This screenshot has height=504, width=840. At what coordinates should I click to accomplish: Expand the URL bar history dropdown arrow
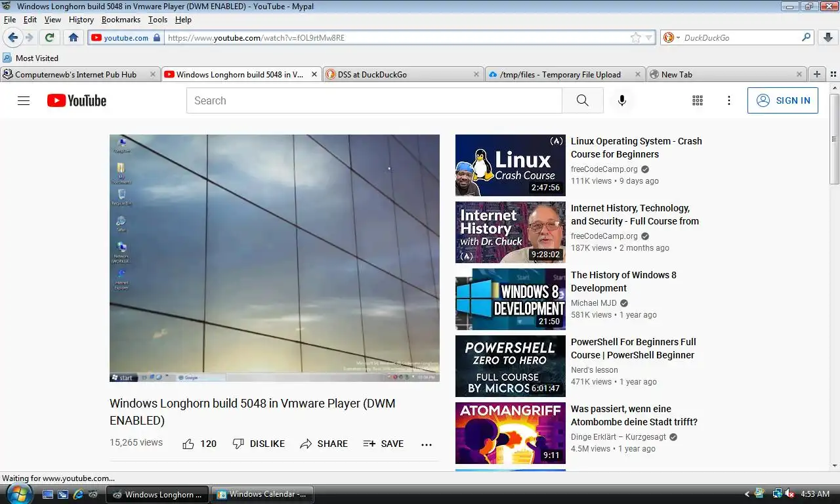pyautogui.click(x=648, y=38)
